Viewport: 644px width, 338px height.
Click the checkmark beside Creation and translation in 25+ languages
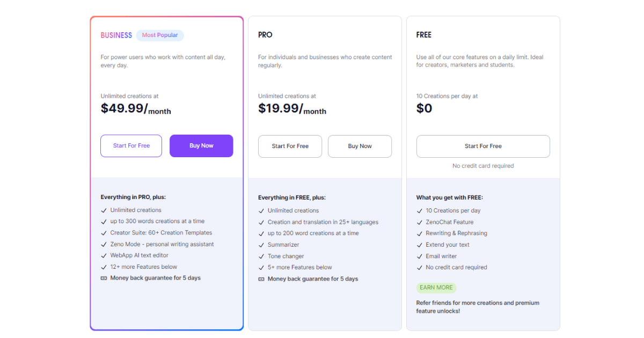(261, 222)
